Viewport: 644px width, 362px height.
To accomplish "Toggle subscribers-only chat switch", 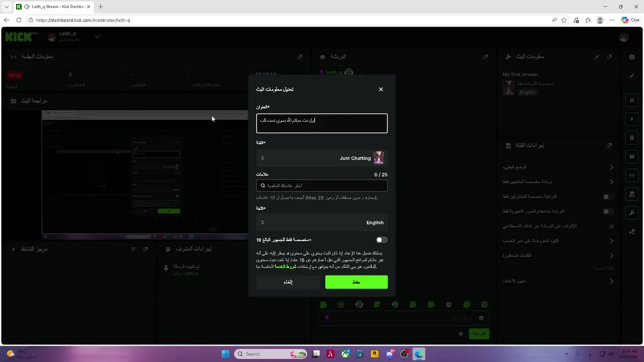I will [x=608, y=197].
